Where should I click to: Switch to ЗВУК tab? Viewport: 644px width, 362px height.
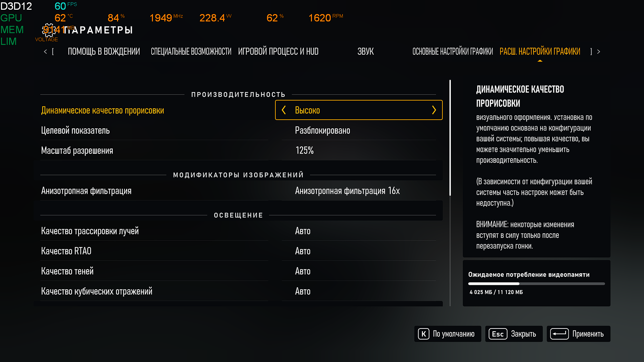coord(365,52)
